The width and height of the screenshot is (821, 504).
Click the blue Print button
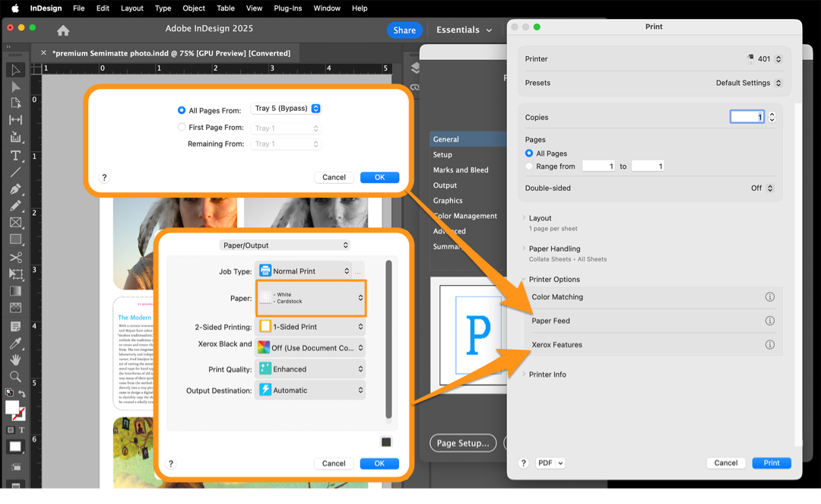click(x=772, y=463)
